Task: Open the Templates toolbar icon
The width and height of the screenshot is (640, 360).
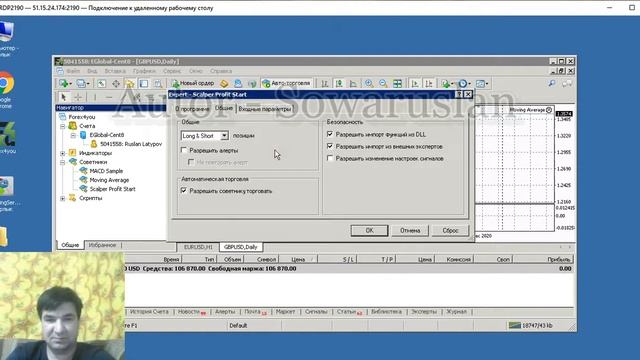Action: pos(480,84)
